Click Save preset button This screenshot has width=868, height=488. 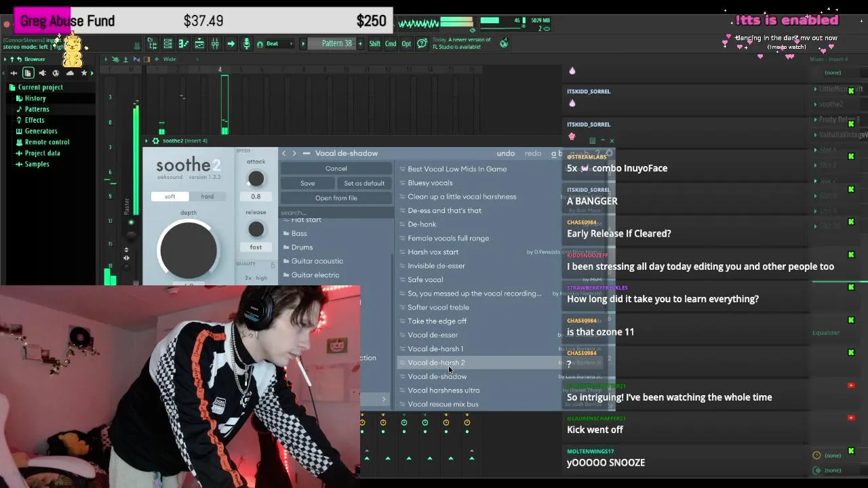pyautogui.click(x=308, y=184)
